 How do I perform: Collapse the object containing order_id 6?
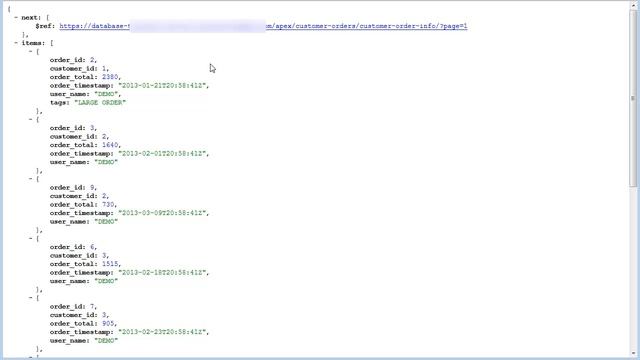tap(31, 238)
